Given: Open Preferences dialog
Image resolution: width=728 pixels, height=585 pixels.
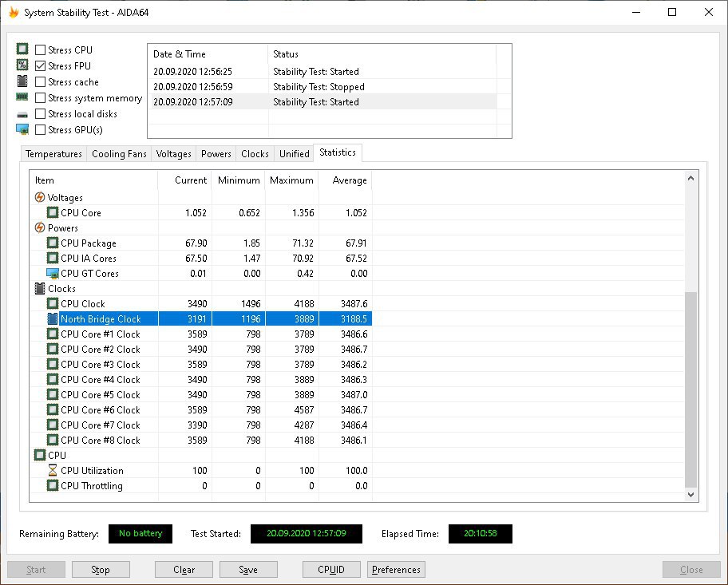Looking at the screenshot, I should pos(396,570).
